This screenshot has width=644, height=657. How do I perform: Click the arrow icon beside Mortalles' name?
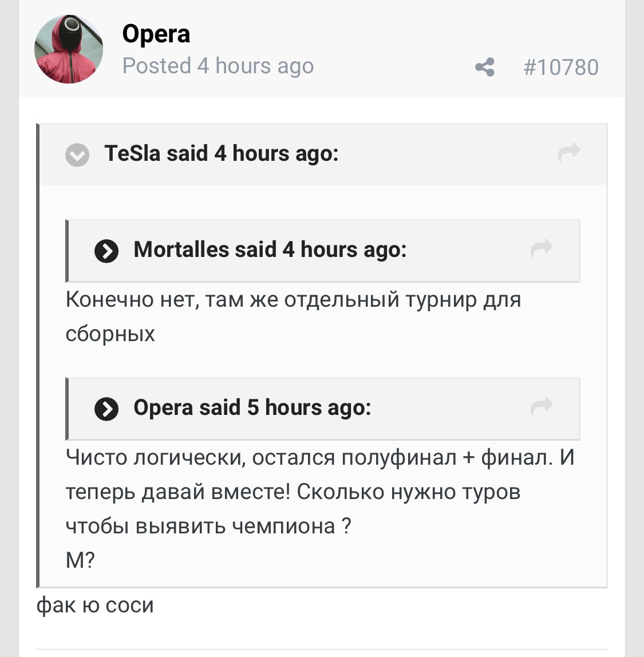click(x=106, y=250)
